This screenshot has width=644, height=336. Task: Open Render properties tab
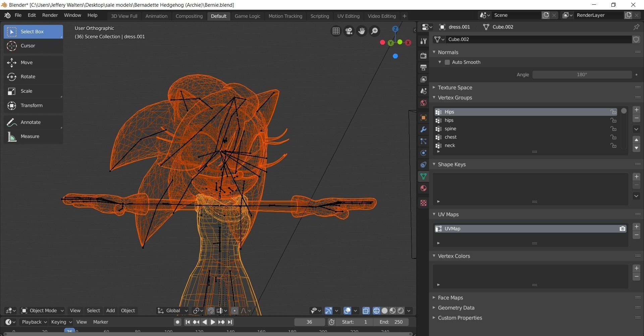point(423,55)
